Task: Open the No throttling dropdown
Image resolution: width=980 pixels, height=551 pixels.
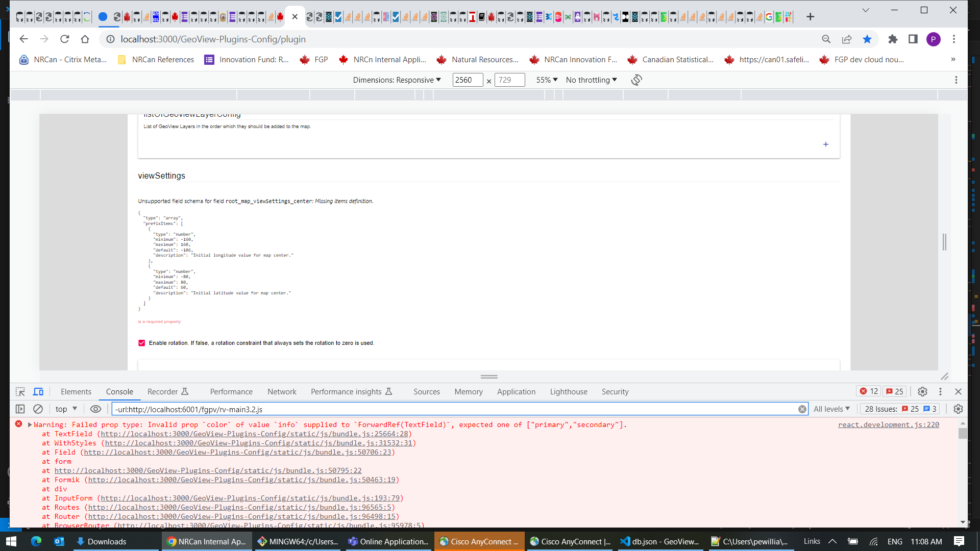Action: [x=591, y=80]
